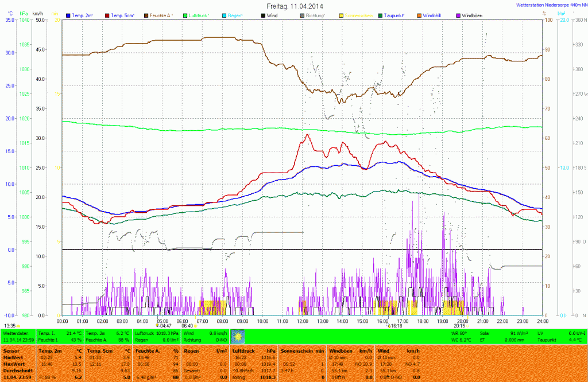Click the sunny weather icon in status bar
This screenshot has height=382, width=588.
click(x=237, y=336)
